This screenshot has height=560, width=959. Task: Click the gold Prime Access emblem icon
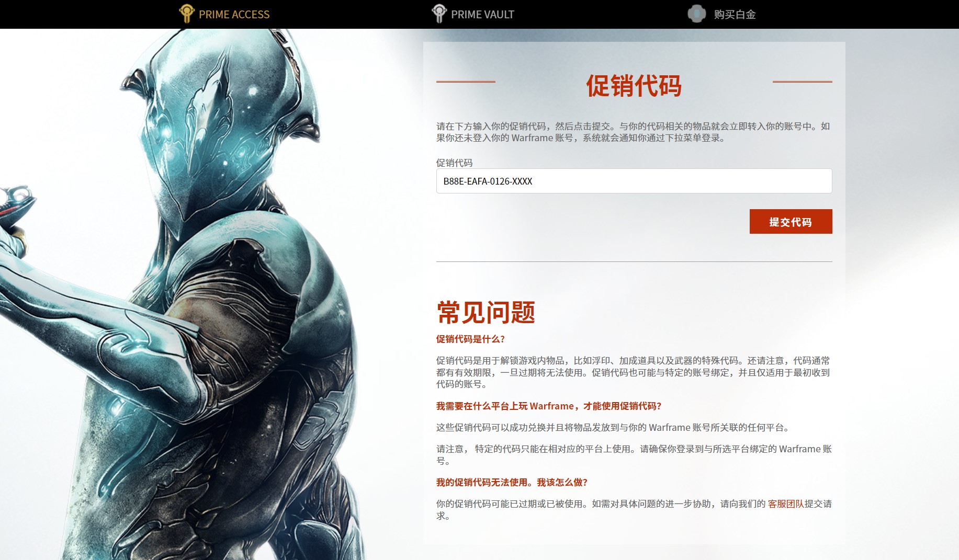click(x=186, y=14)
